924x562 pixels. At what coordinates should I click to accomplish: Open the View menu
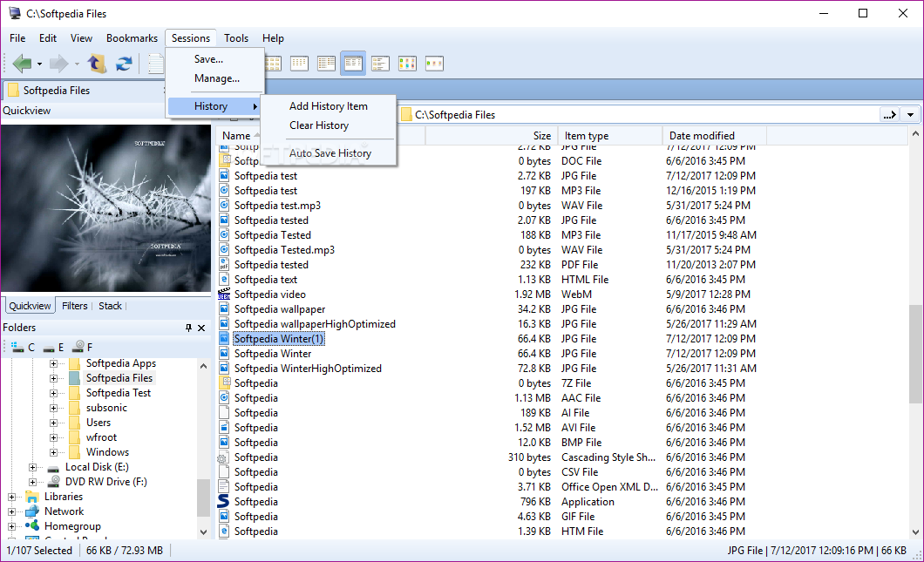click(x=81, y=38)
